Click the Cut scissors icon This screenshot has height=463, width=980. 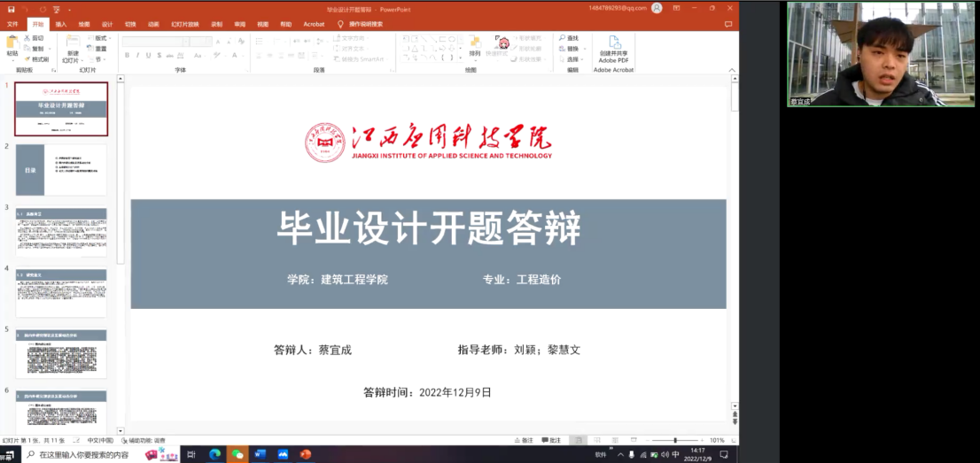[26, 38]
